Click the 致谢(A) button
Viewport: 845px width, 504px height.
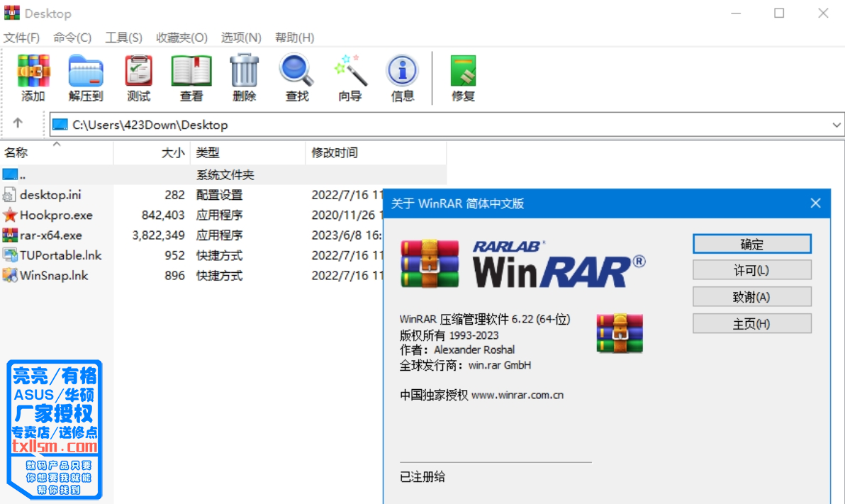click(751, 297)
